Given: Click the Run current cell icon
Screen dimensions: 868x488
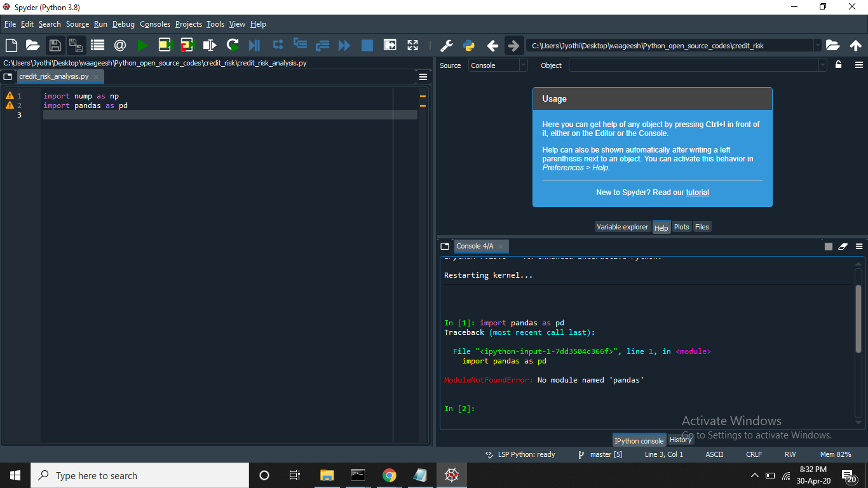Looking at the screenshot, I should 165,45.
